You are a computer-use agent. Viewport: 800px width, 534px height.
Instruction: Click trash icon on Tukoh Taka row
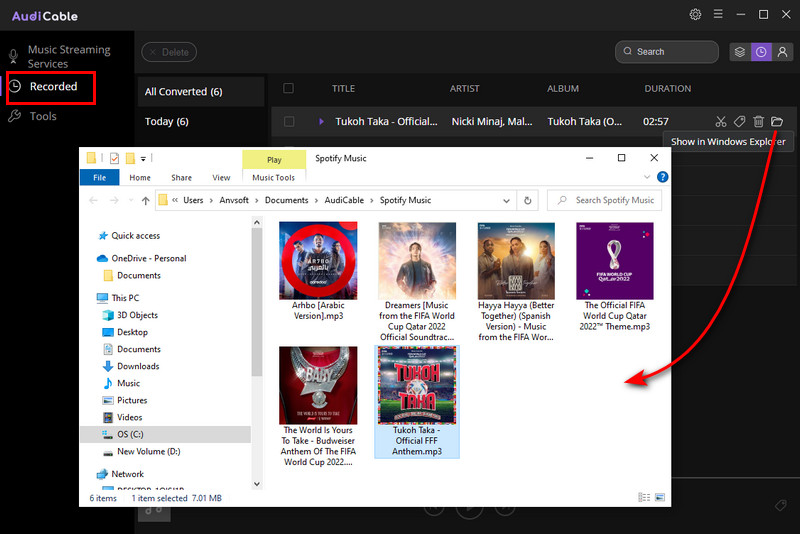tap(759, 121)
